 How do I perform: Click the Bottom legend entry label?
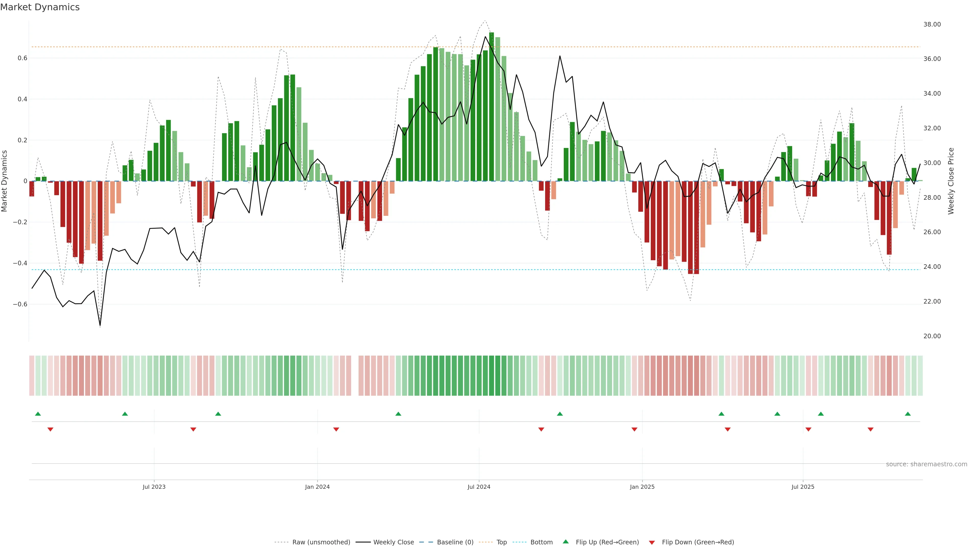point(541,542)
